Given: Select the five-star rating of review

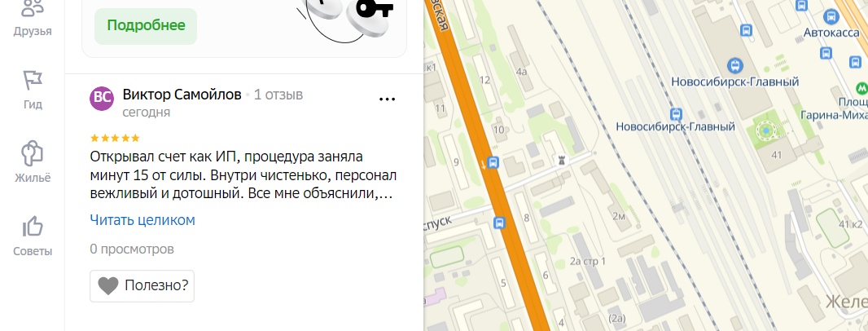Looking at the screenshot, I should (115, 138).
